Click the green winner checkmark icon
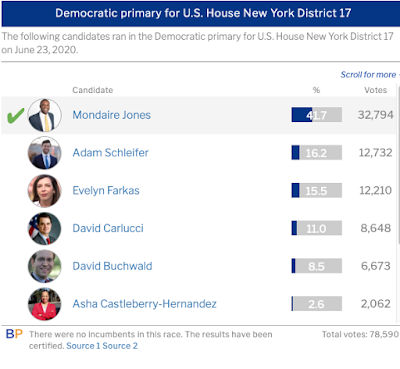Screen dimensions: 400x369 click(x=15, y=116)
